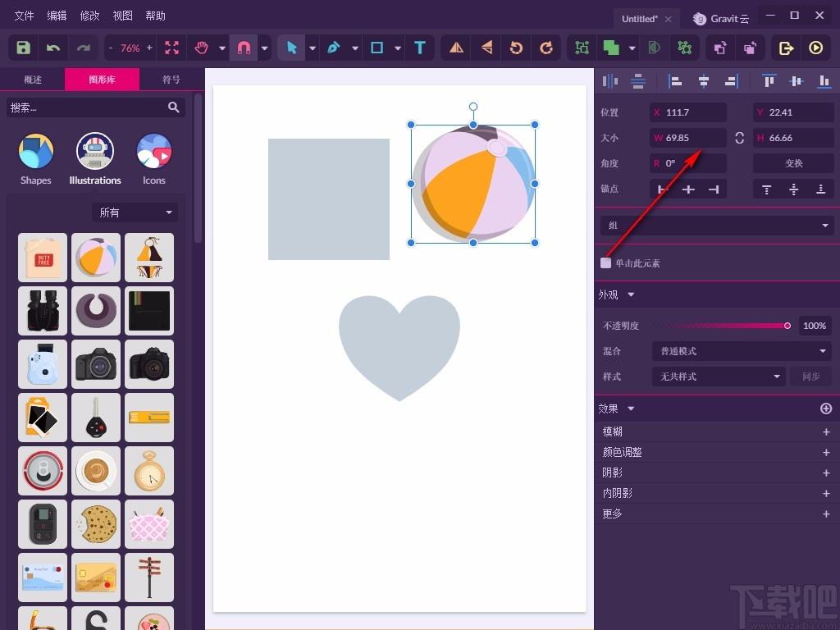Bring selection to front icon
Viewport: 840px width, 630px height.
pos(720,48)
